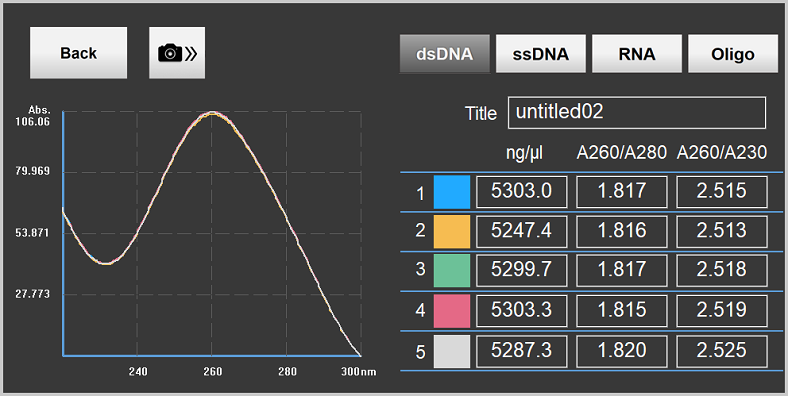Switch to the ssDNA tab
This screenshot has height=396, width=788.
click(541, 54)
